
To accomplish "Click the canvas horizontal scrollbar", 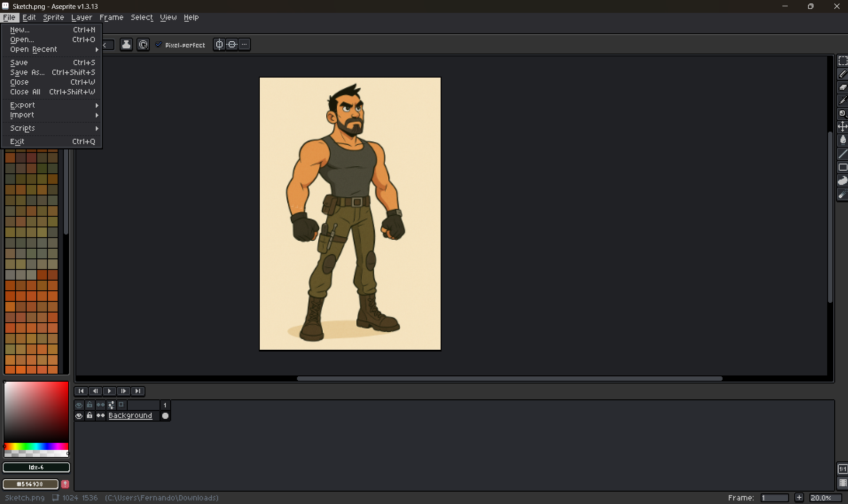I will coord(510,379).
